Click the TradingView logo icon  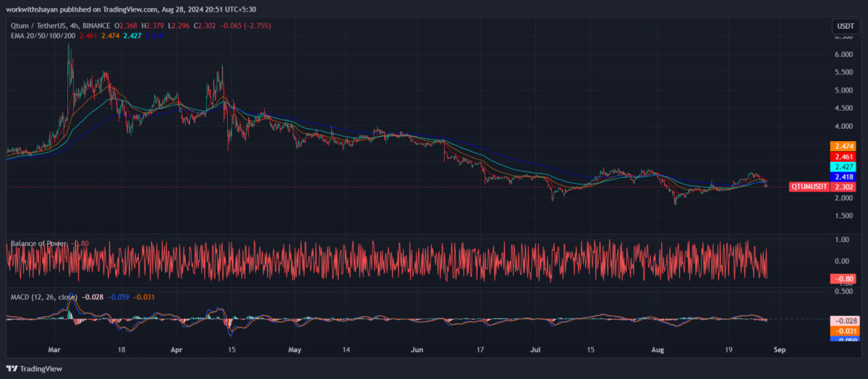pos(14,368)
